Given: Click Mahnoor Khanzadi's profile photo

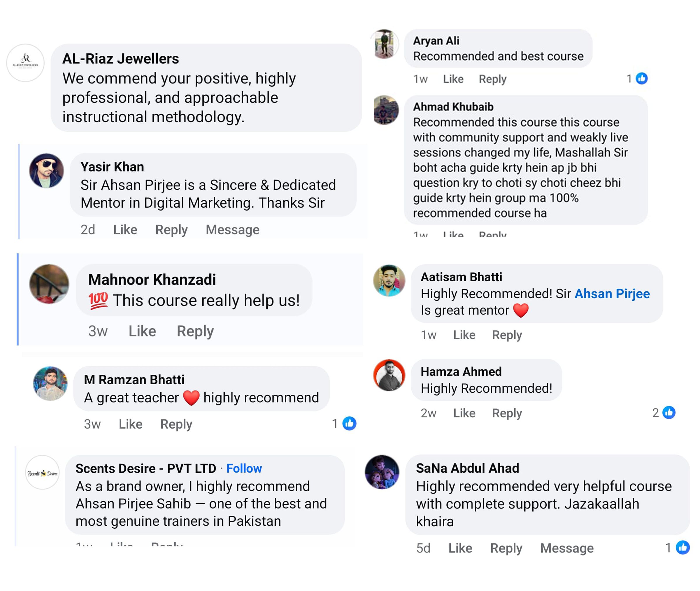Looking at the screenshot, I should coord(49,284).
